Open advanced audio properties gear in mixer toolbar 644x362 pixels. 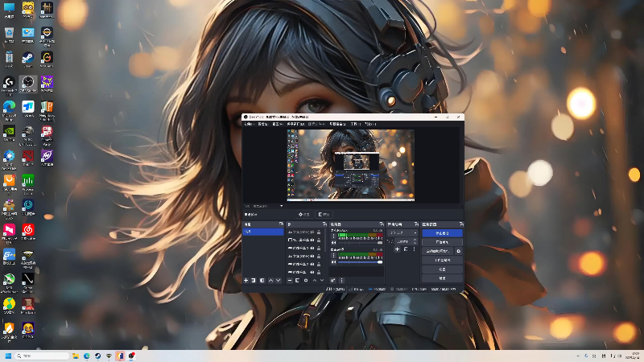pos(333,280)
